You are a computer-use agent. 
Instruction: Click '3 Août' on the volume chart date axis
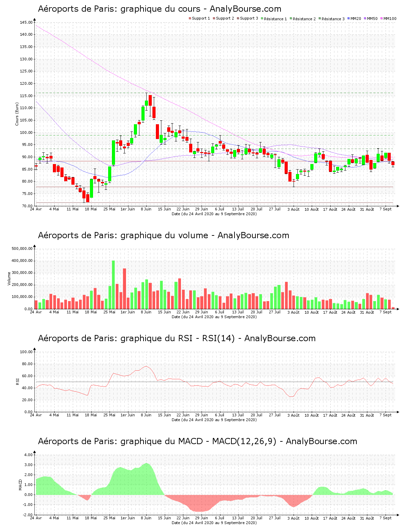[x=294, y=312]
